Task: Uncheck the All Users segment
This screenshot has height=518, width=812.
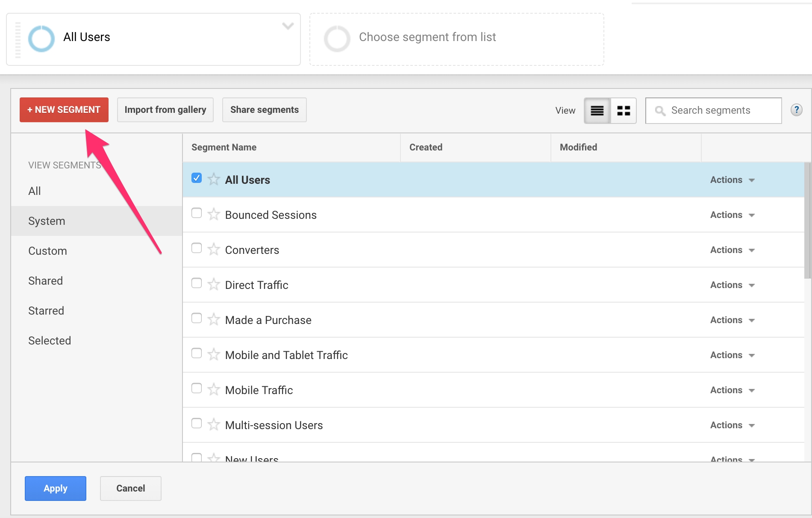Action: point(197,178)
